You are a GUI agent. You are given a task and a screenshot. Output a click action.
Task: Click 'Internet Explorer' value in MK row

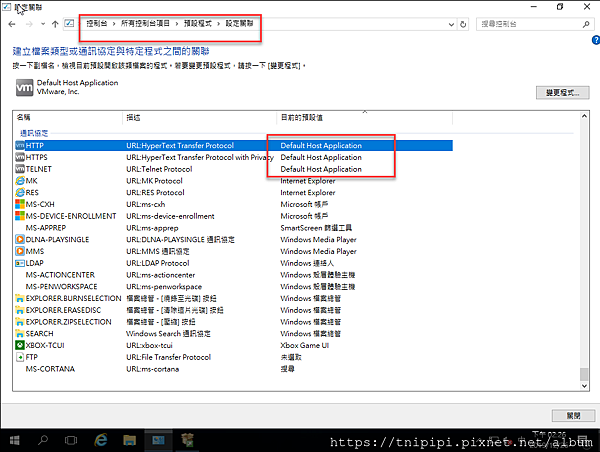tap(308, 181)
